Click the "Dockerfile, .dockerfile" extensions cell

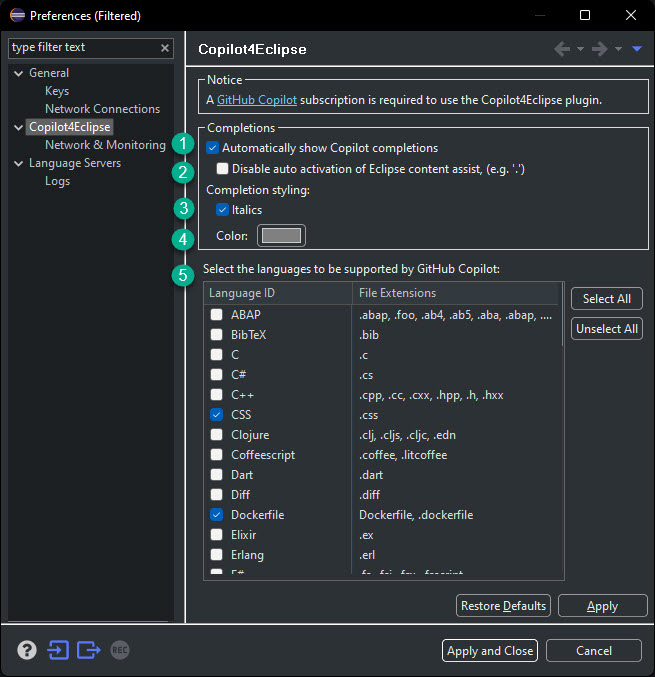point(416,515)
